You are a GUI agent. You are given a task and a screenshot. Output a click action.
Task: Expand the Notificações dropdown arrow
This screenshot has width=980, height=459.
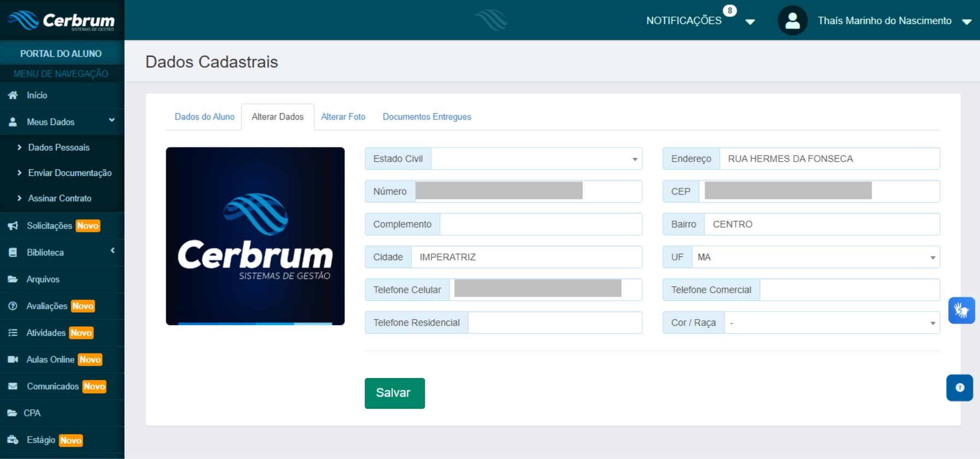coord(750,22)
